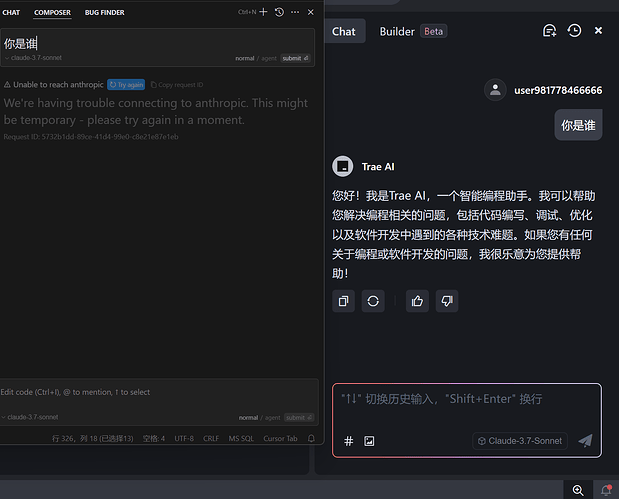This screenshot has height=499, width=619.
Task: Open Trae notification bell with red dot
Action: (x=606, y=490)
